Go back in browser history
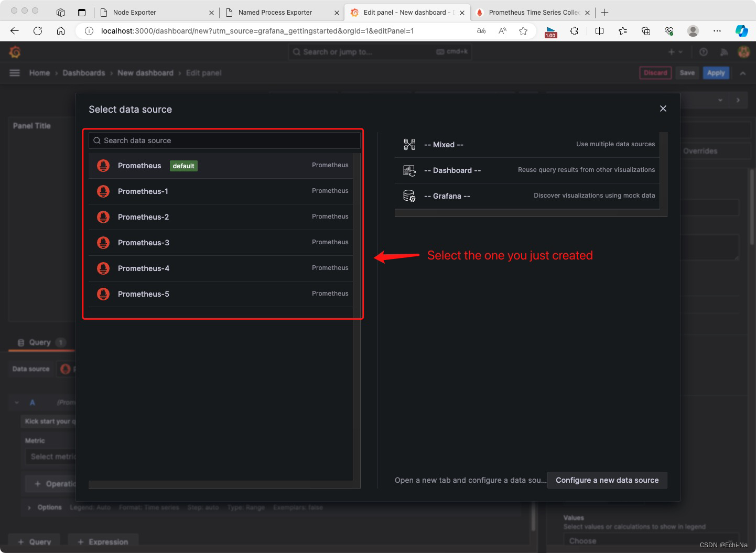 click(x=15, y=31)
